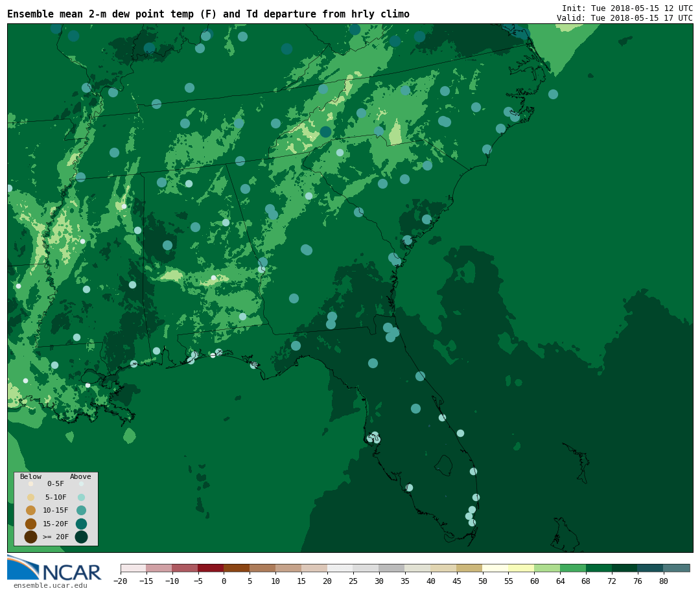Screen dimensions: 700x593
Task: Open the ensemble.ucar.edu link
Action: [x=51, y=585]
